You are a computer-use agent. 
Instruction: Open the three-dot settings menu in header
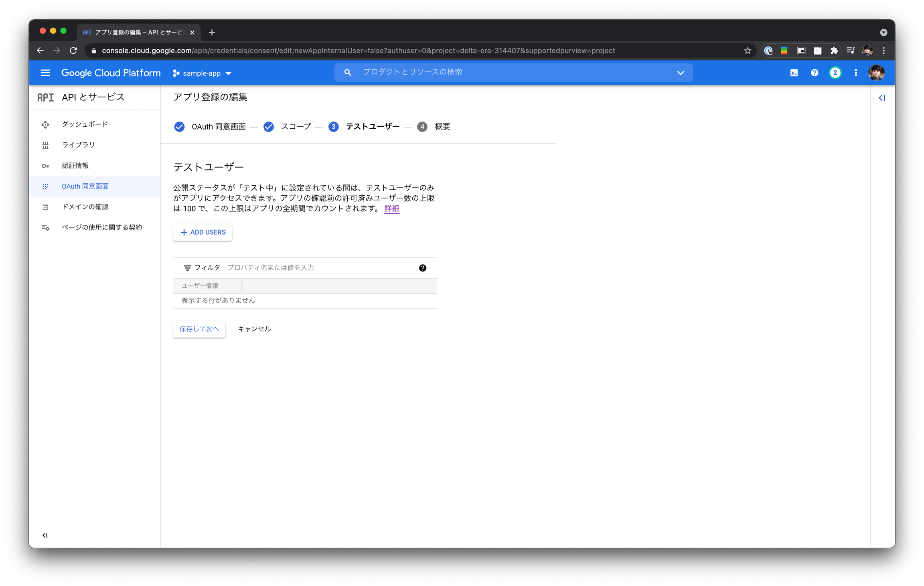point(855,73)
